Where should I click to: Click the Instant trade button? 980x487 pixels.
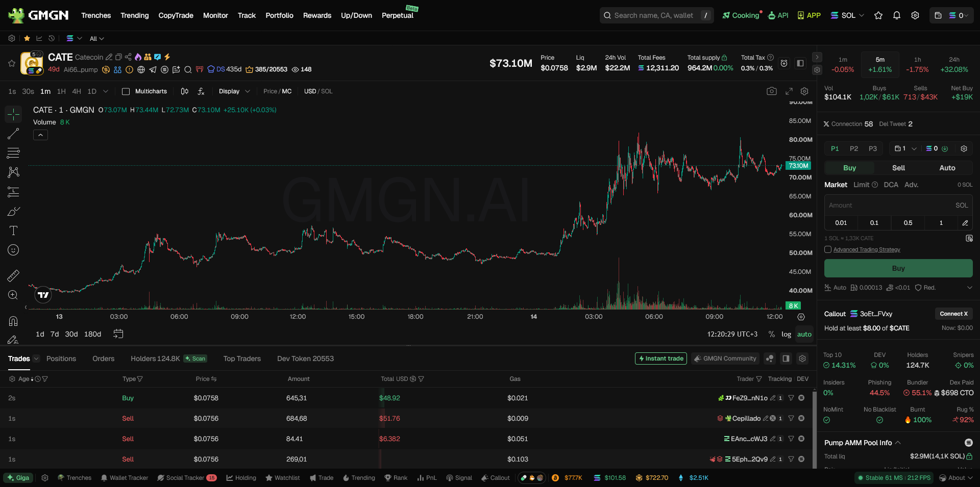(661, 358)
